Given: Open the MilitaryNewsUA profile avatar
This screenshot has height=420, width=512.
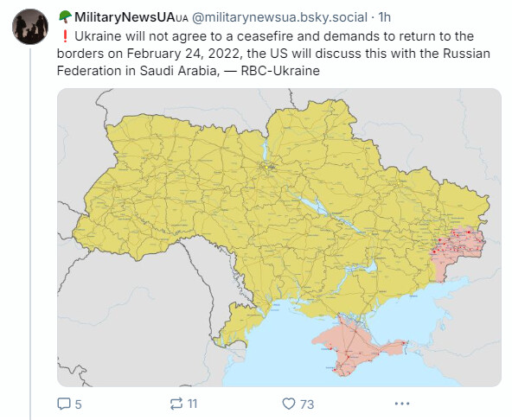Looking at the screenshot, I should (30, 27).
